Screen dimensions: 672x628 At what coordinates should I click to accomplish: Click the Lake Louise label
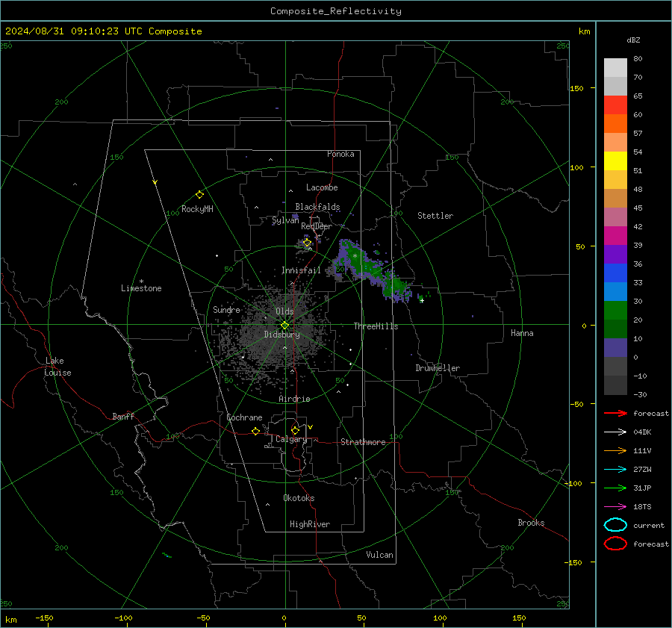[x=57, y=367]
